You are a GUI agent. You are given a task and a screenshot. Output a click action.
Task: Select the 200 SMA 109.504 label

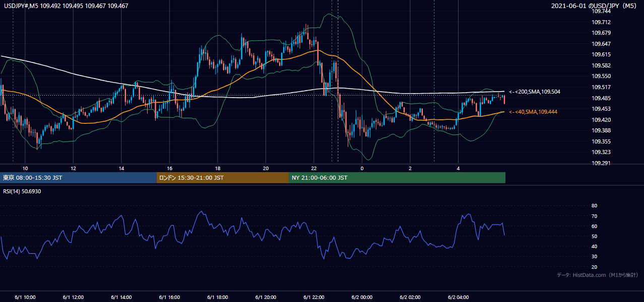[x=534, y=92]
